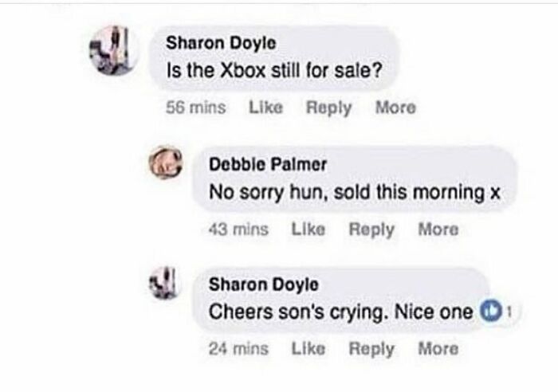Open More options on the 24 mins comment
Viewport: 558px width, 392px height.
[x=438, y=348]
